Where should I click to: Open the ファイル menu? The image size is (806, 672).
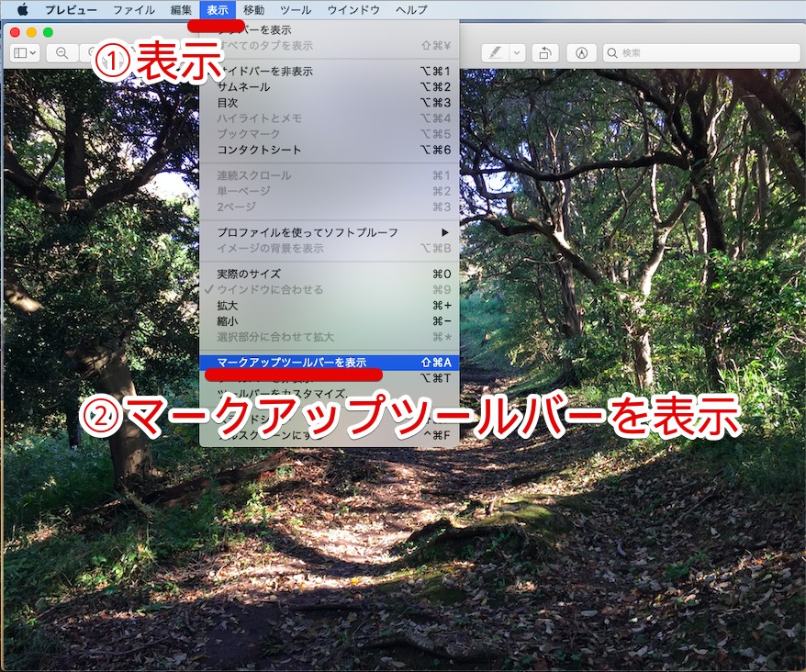click(x=134, y=10)
